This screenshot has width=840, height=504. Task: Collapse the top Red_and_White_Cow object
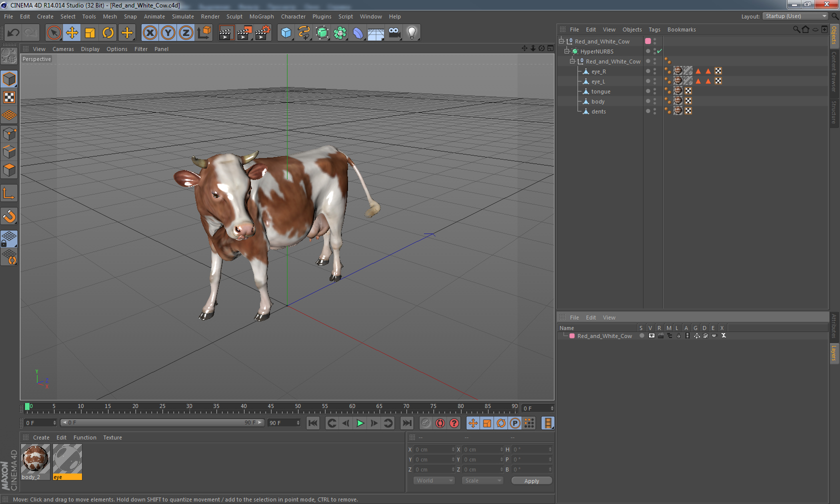[x=561, y=41]
